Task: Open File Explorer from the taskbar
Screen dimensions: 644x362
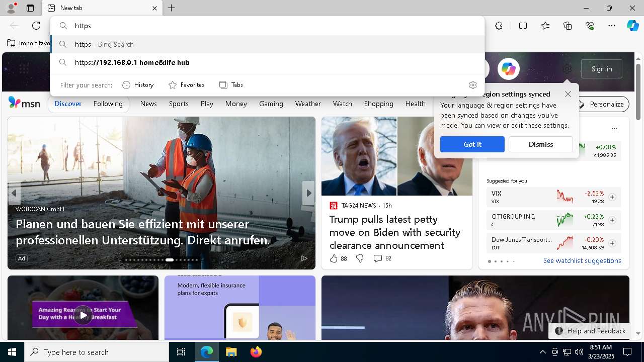Action: [231, 352]
